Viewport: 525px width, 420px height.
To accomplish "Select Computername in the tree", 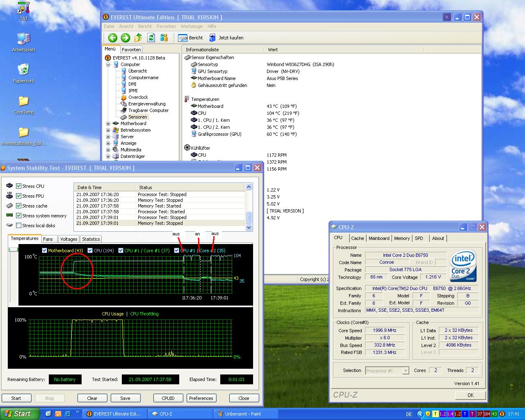I will click(143, 78).
